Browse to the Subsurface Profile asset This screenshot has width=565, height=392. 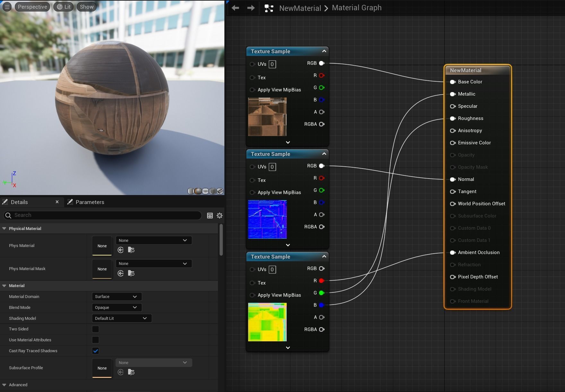(x=131, y=372)
